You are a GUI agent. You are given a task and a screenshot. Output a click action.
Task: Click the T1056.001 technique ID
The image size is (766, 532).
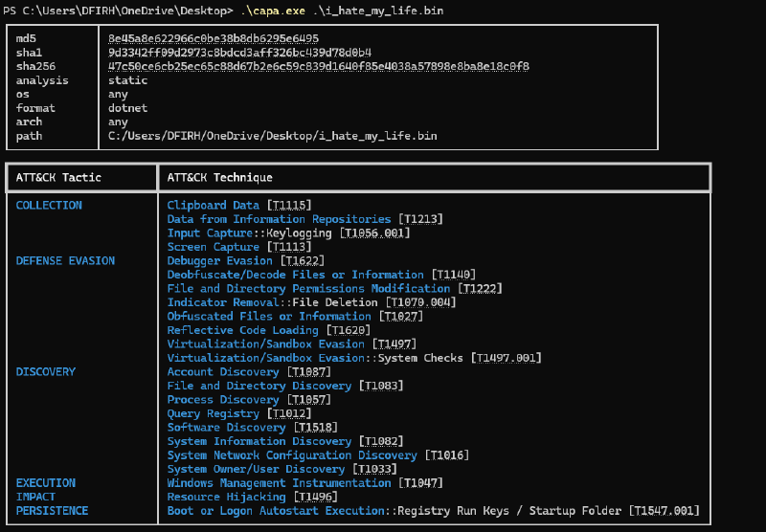click(374, 233)
